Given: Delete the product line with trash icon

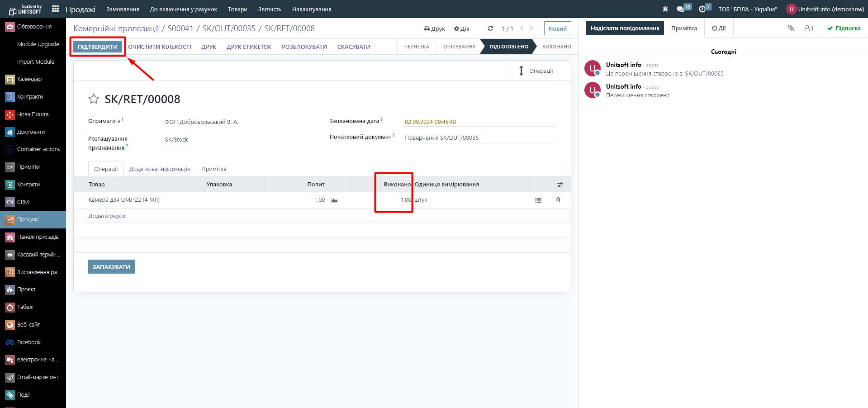Looking at the screenshot, I should pos(558,200).
